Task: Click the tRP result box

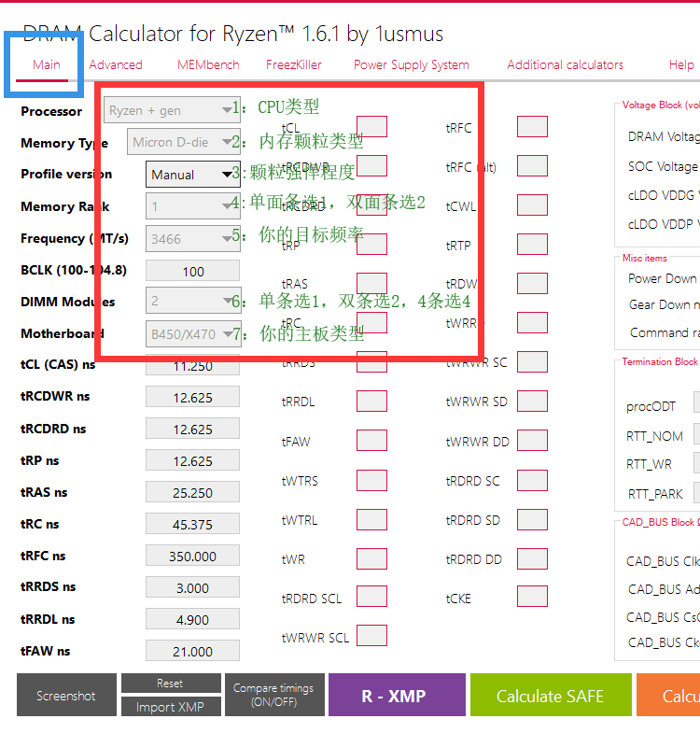Action: 371,244
